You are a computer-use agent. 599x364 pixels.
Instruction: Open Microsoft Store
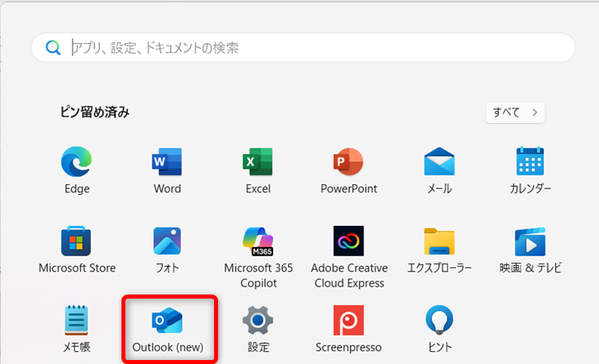pyautogui.click(x=77, y=241)
